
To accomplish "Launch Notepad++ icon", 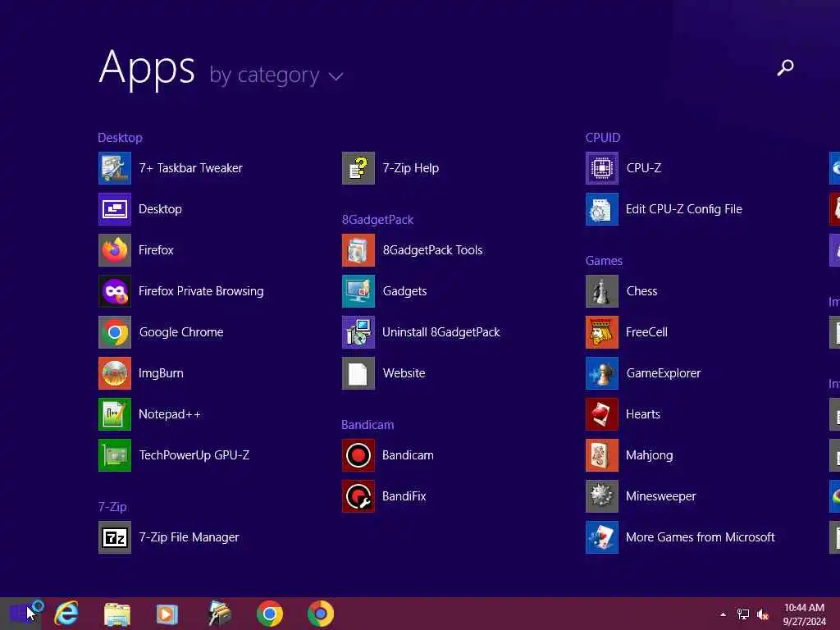I will (115, 414).
